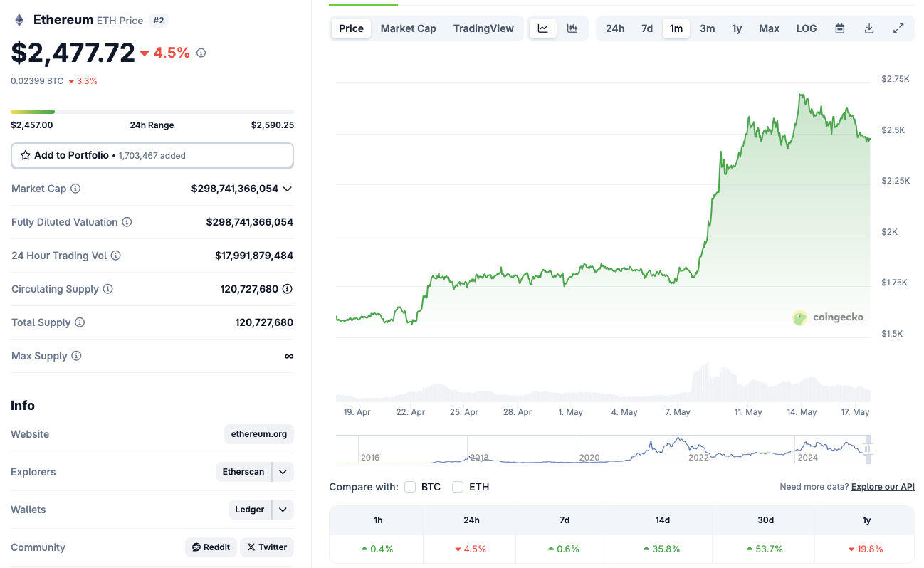Click the 0.02399 BTC value

pyautogui.click(x=37, y=81)
